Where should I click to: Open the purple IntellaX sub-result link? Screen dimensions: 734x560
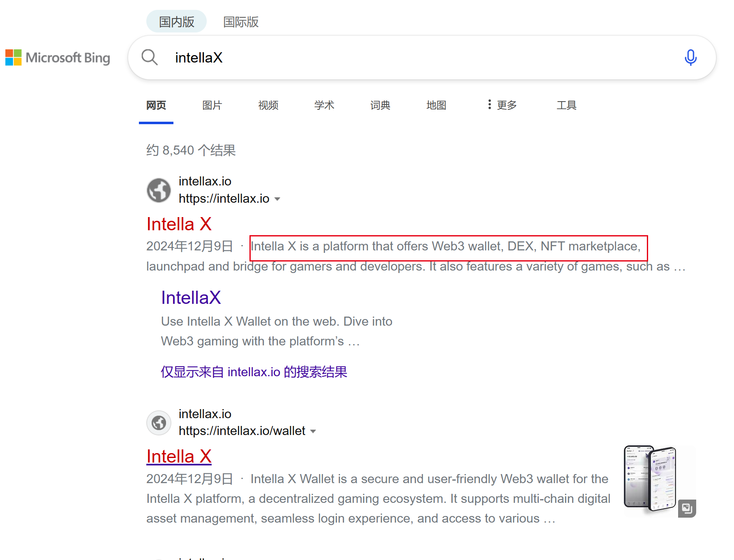click(x=191, y=298)
